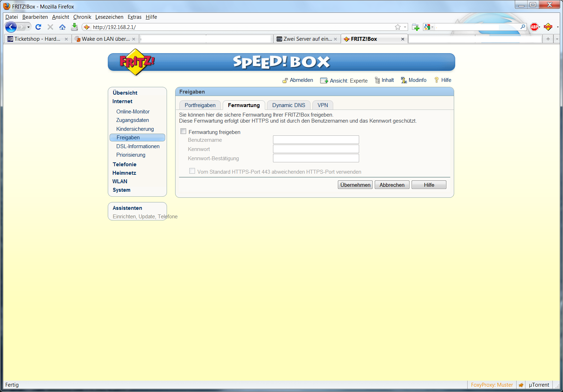Close the Wake on LAN tab

pos(134,39)
